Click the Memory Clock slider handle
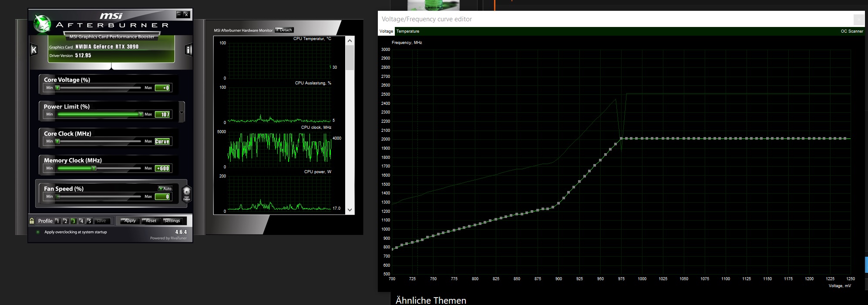The image size is (868, 305). 94,168
